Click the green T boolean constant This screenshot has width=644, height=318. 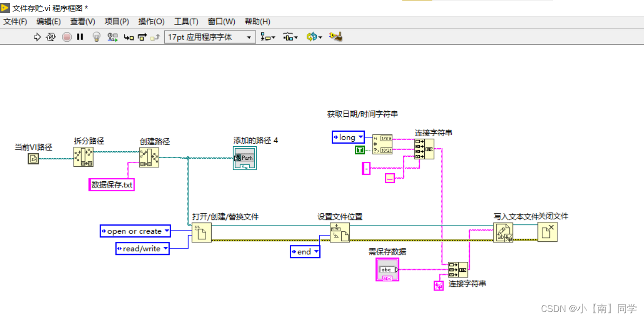click(x=359, y=150)
